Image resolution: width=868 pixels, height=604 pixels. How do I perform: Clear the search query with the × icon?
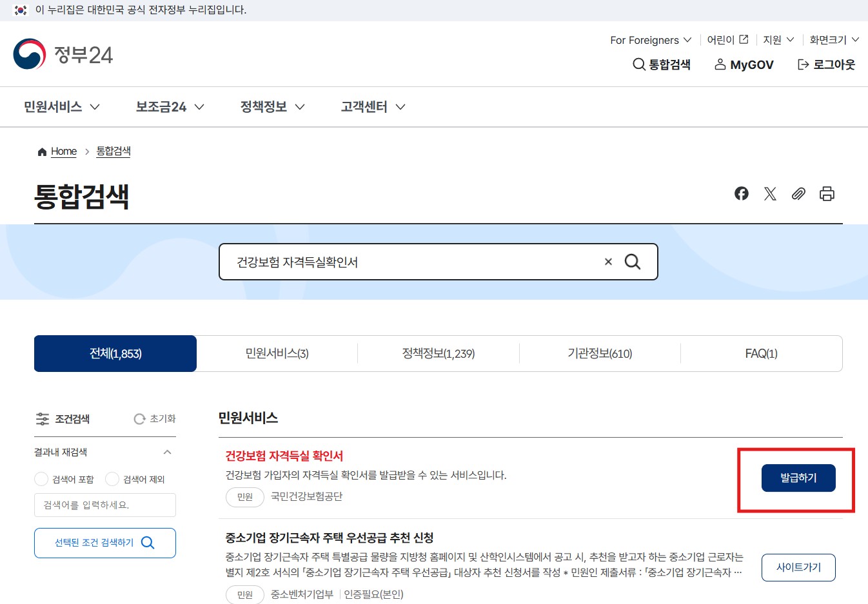pyautogui.click(x=607, y=261)
